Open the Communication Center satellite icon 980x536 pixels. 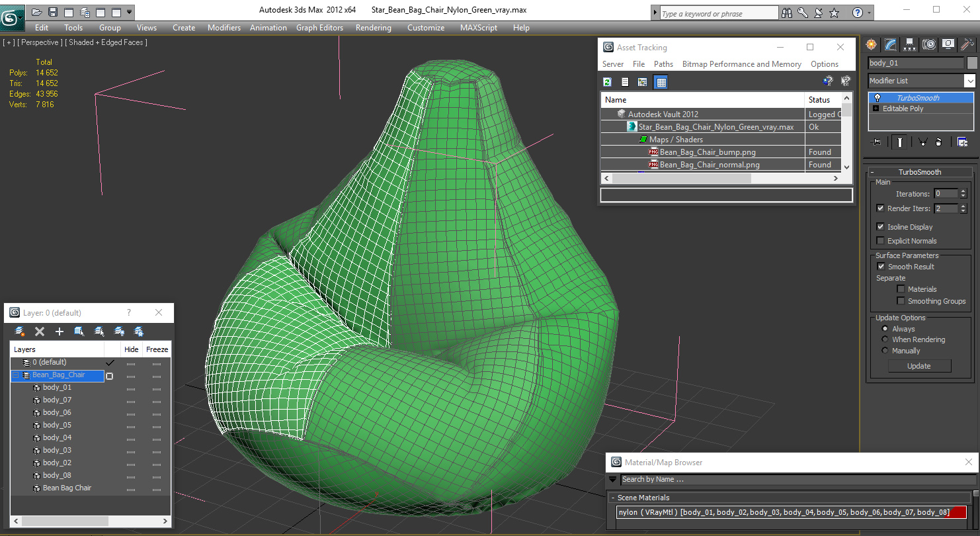click(x=819, y=13)
